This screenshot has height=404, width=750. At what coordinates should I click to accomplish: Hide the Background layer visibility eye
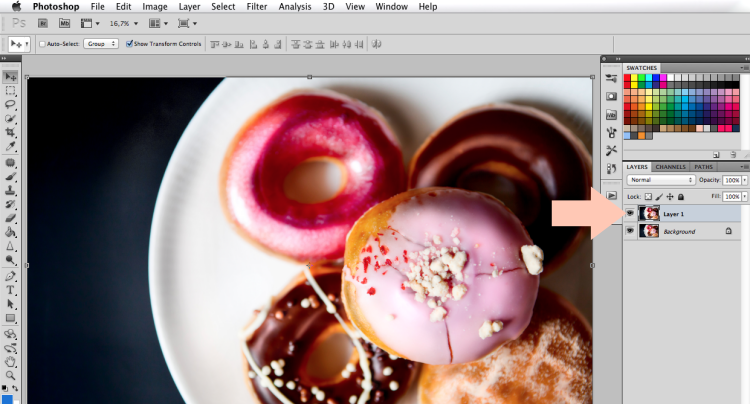point(630,231)
